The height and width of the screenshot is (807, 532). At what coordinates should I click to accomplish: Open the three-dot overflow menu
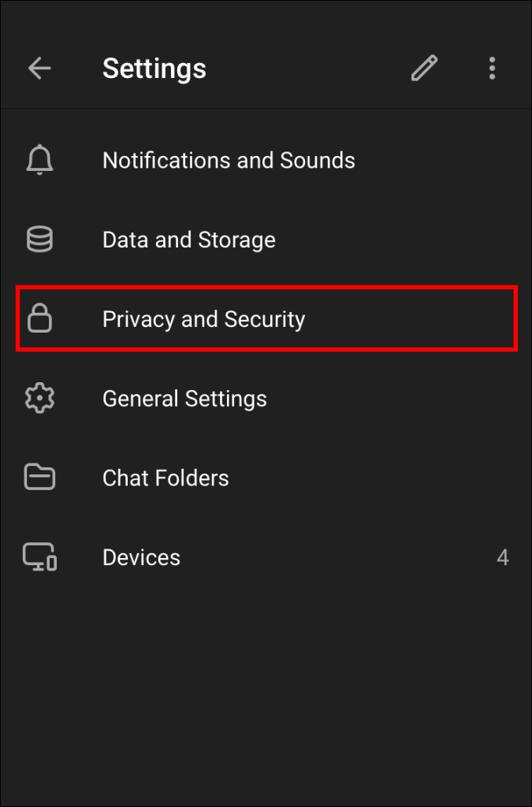[492, 69]
